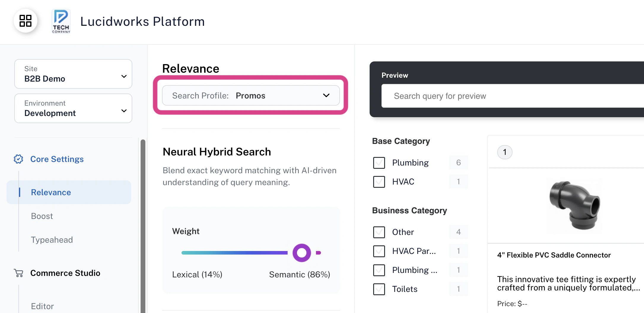Click the Neural Hybrid Search heading

[217, 152]
